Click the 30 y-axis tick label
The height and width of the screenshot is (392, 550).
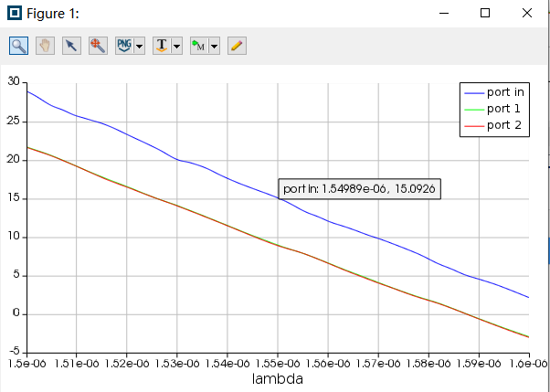point(14,81)
